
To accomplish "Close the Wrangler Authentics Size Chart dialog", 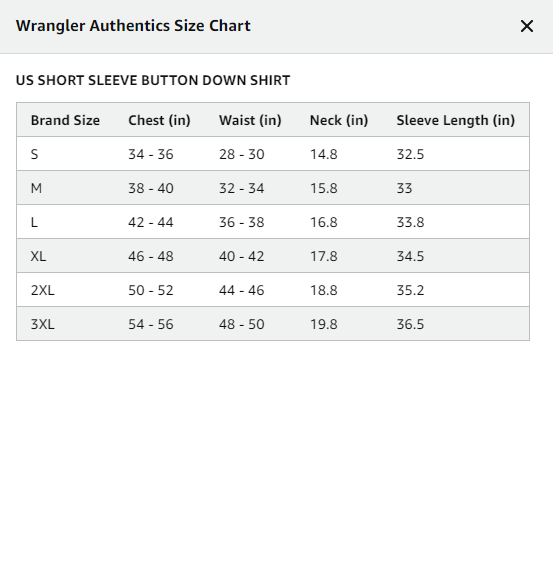I will [527, 26].
